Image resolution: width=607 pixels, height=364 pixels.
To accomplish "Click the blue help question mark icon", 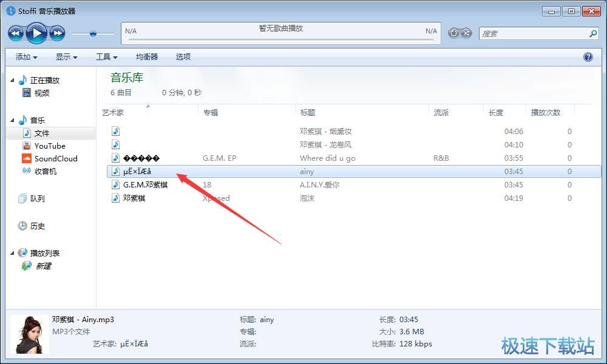I will [x=588, y=57].
